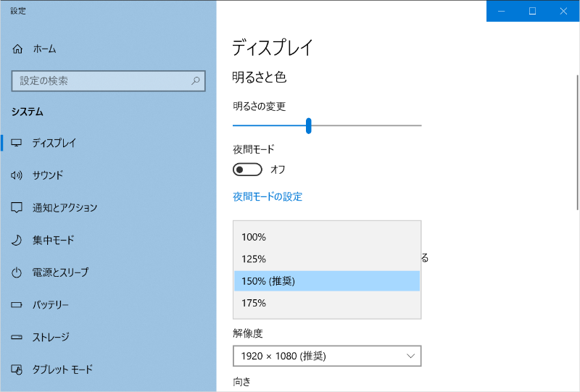
Task: Click the Battery icon in sidebar
Action: (x=17, y=305)
